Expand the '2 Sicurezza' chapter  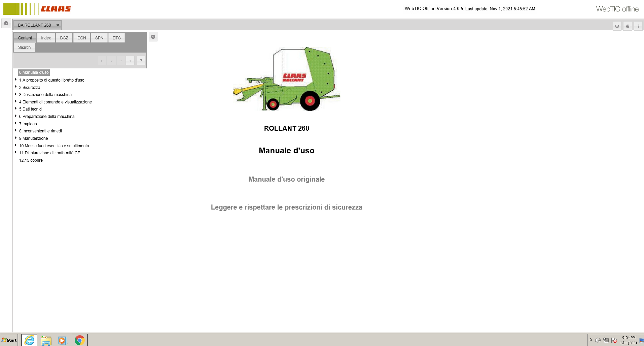[16, 87]
